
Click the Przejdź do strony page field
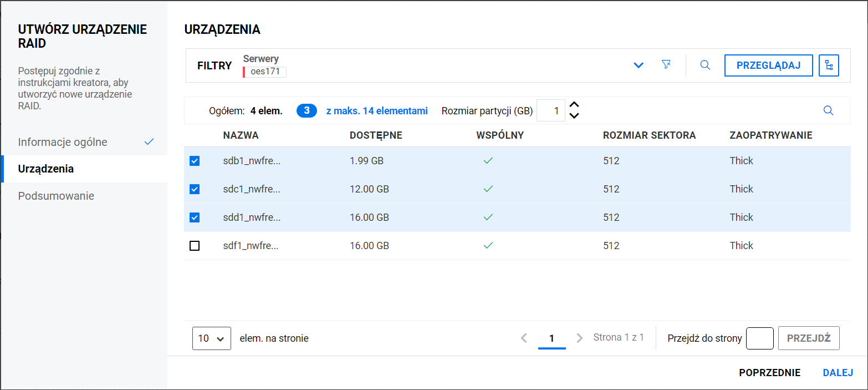(759, 338)
